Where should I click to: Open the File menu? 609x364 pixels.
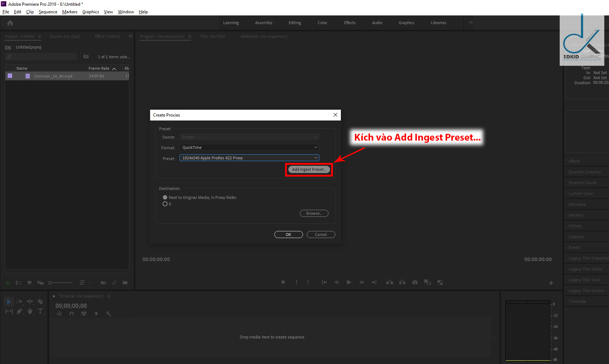pyautogui.click(x=6, y=12)
